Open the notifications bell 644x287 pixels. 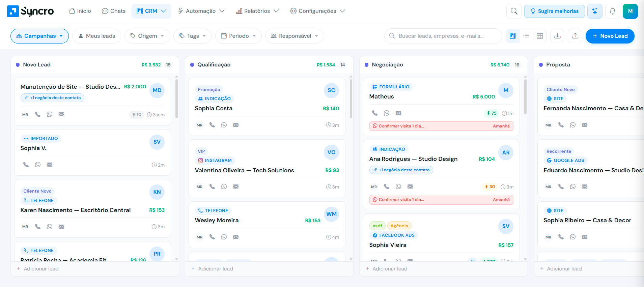[613, 11]
